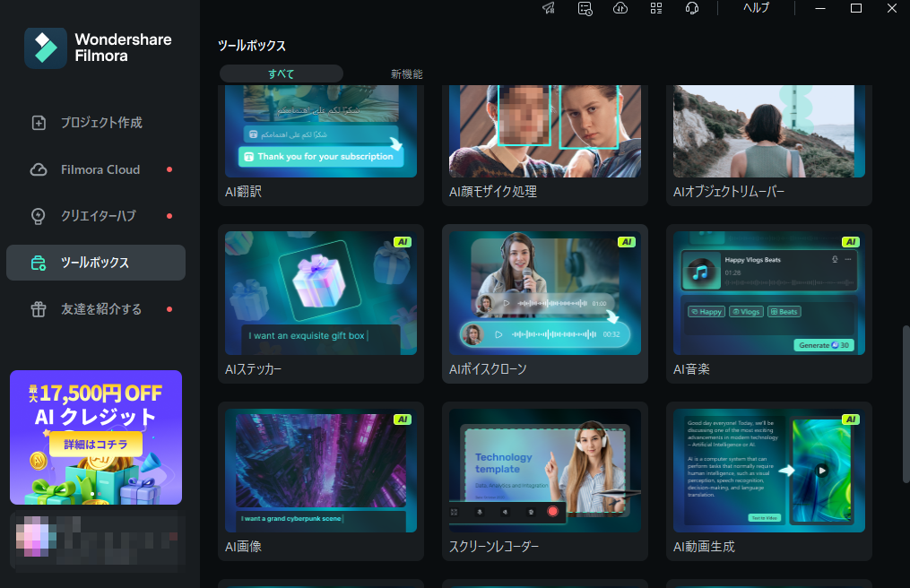
Task: Open the AI動画生成 tool card
Action: coord(769,481)
